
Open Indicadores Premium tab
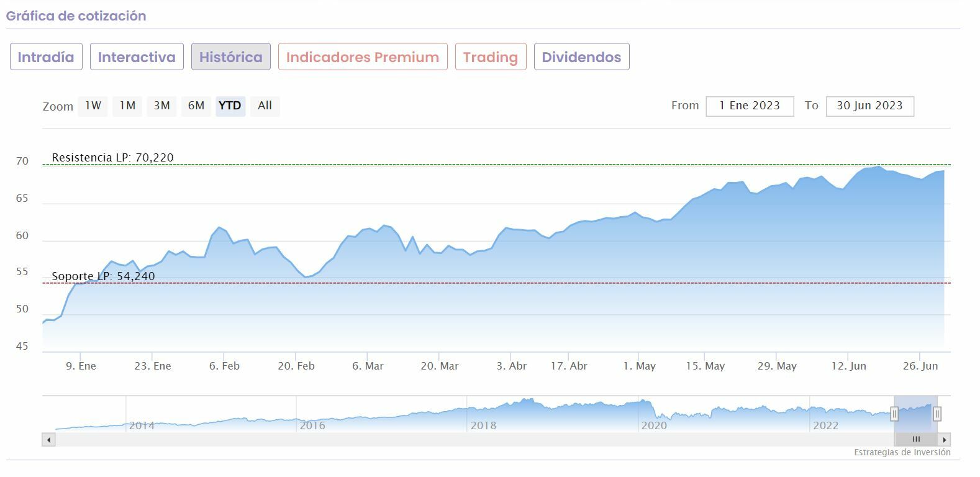(x=363, y=57)
